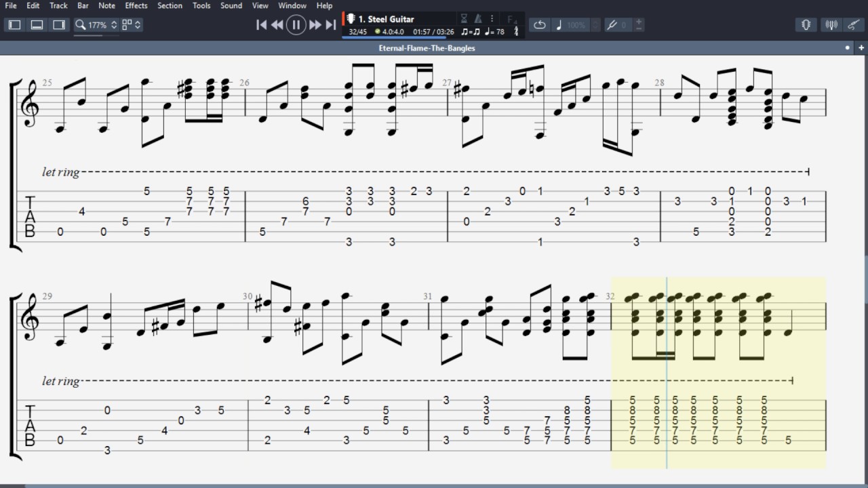868x488 pixels.
Task: Open the fretboard view
Action: tap(806, 25)
